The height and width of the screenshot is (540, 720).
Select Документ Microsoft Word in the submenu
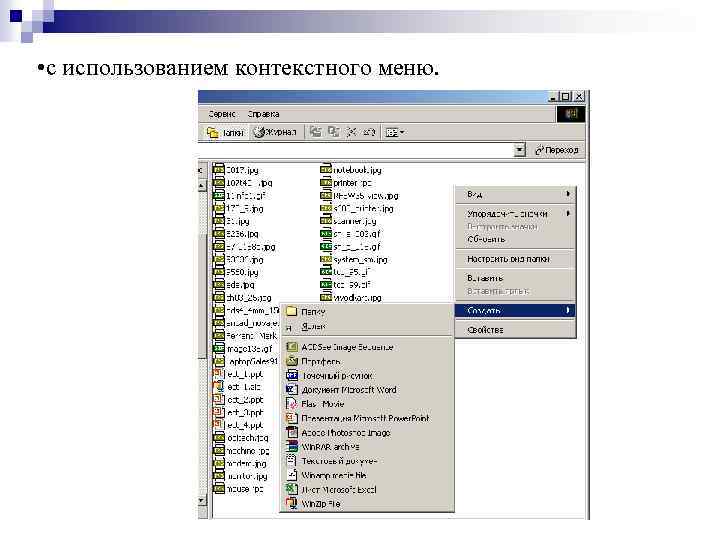tap(367, 390)
